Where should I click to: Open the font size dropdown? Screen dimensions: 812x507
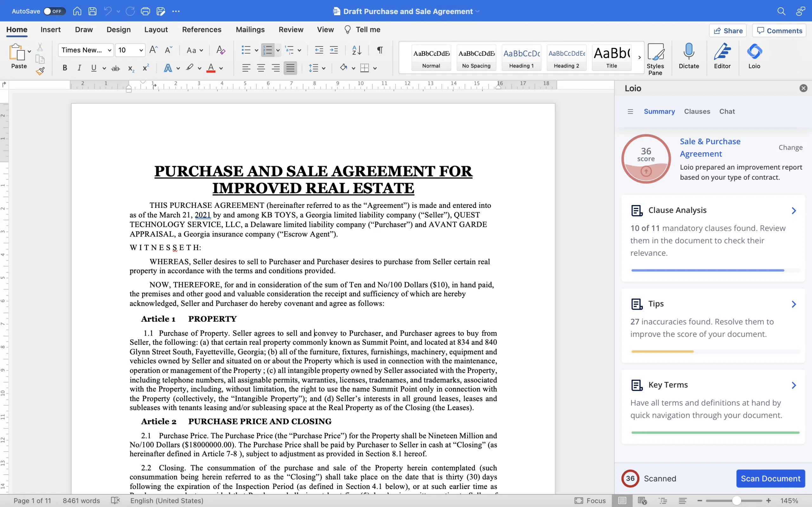click(x=141, y=50)
